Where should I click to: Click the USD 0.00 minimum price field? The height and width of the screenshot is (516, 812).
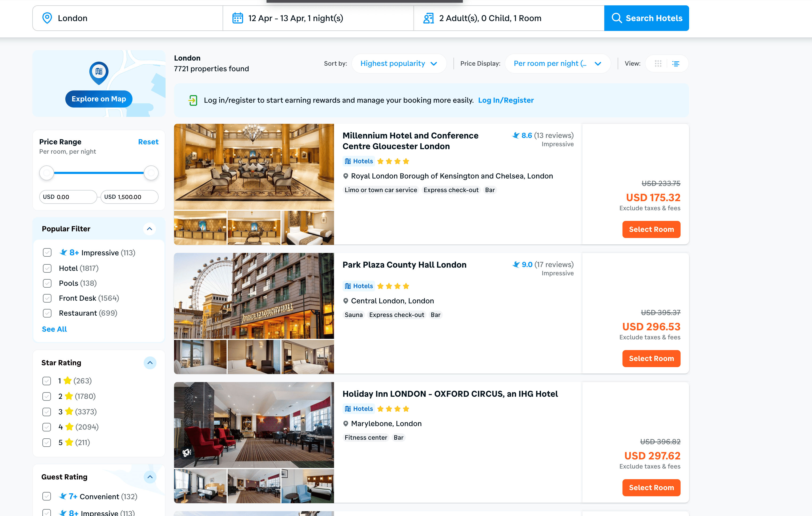click(67, 197)
